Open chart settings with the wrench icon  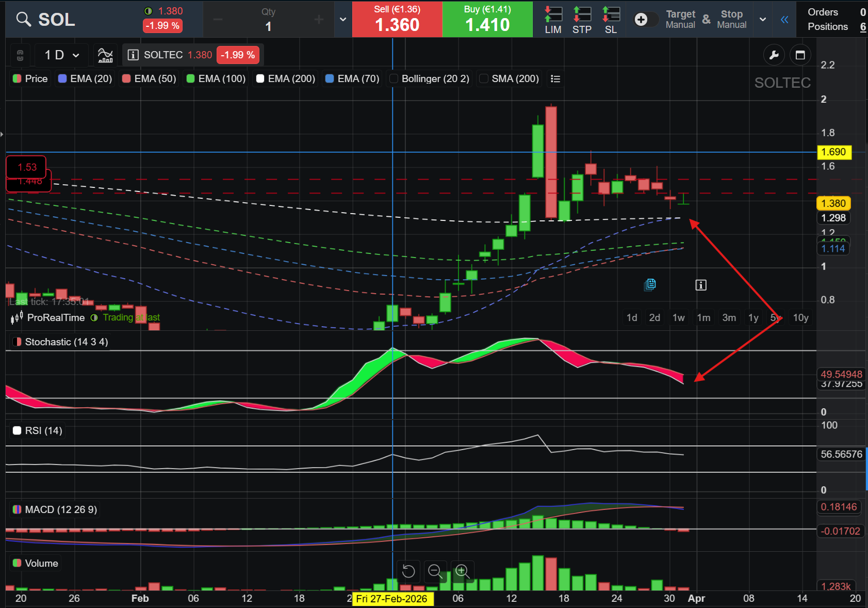click(774, 55)
